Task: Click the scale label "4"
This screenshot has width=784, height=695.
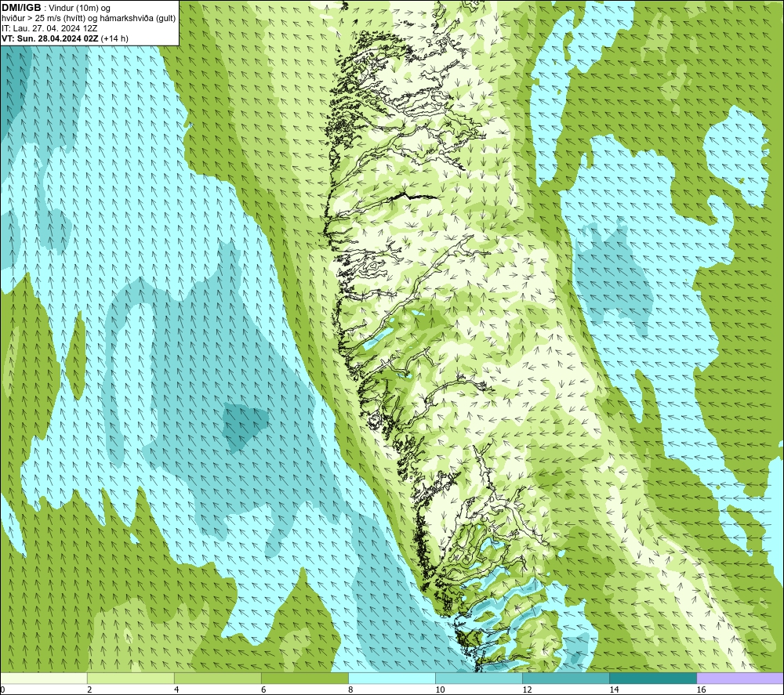Action: 176,690
